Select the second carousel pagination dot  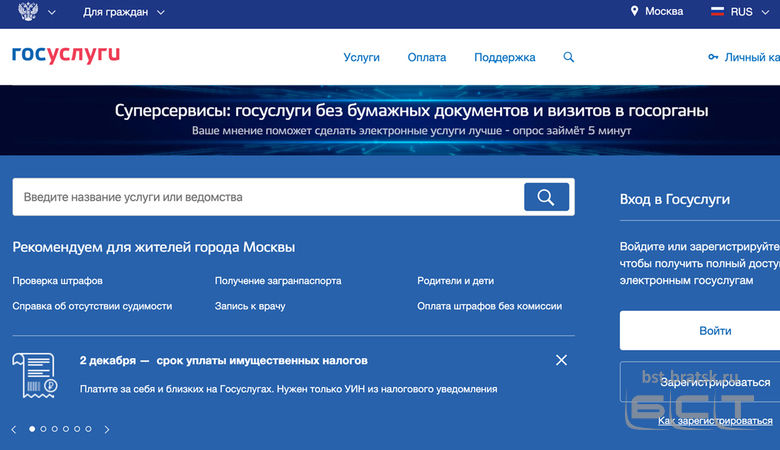[x=43, y=429]
